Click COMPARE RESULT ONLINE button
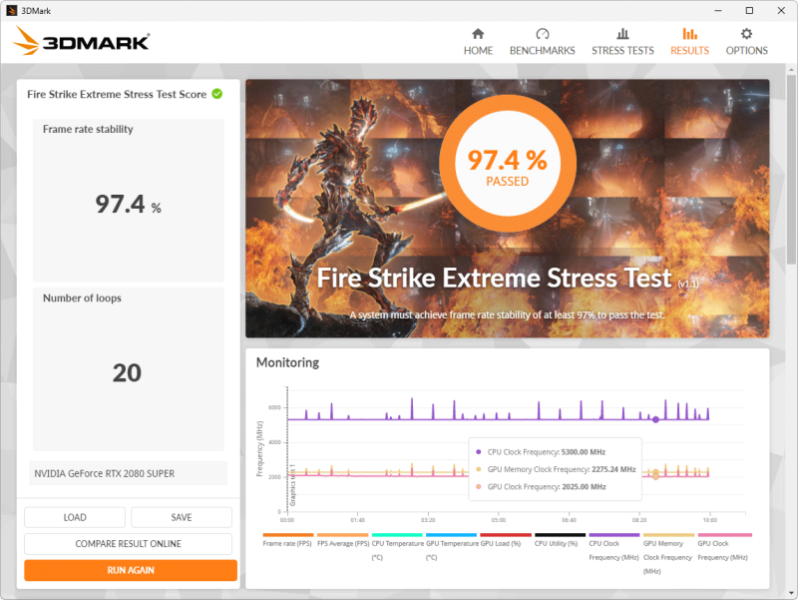798x600 pixels. pos(128,544)
